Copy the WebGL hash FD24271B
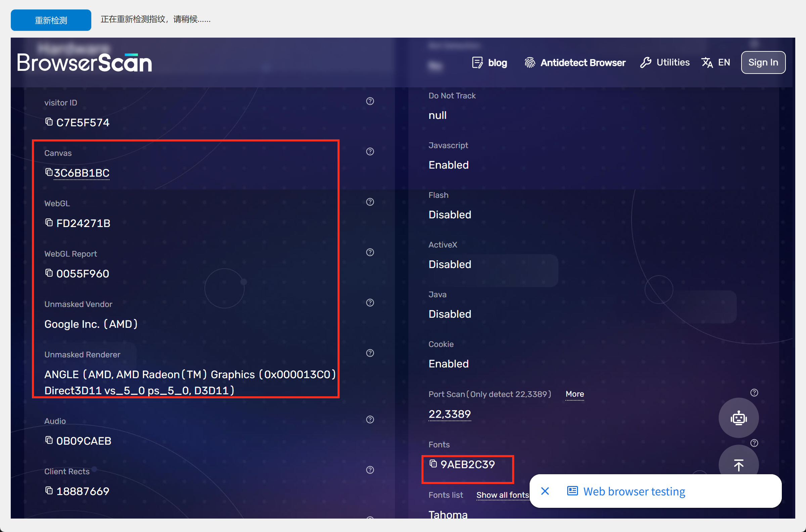This screenshot has width=806, height=532. (49, 222)
